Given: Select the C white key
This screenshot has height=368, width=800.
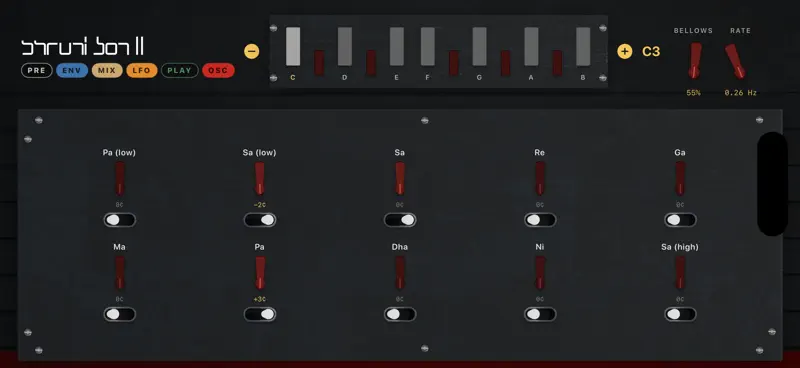Looking at the screenshot, I should coord(293,46).
